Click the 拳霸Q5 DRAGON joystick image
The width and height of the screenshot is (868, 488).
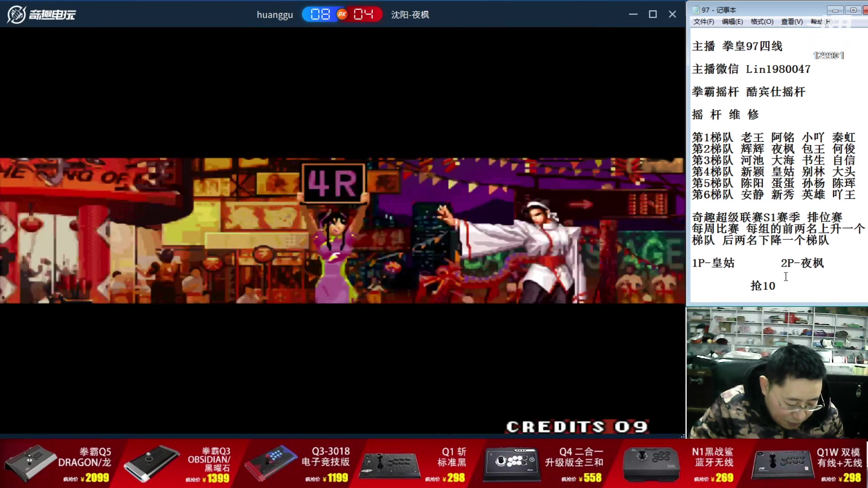click(x=30, y=463)
